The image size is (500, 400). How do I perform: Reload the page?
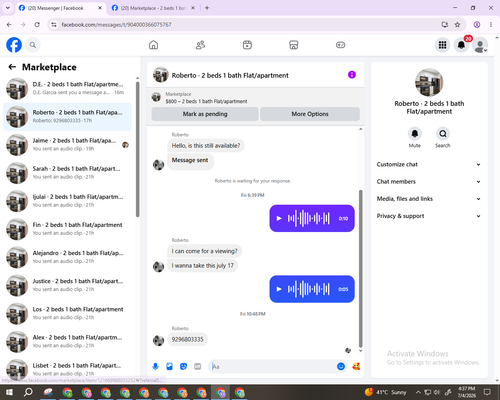pyautogui.click(x=37, y=25)
